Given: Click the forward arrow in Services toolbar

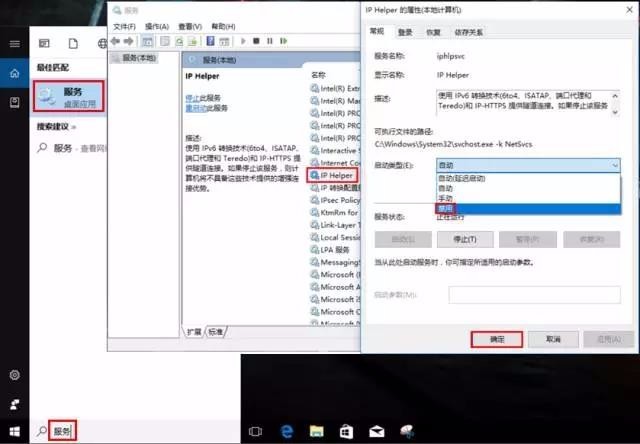Looking at the screenshot, I should click(x=129, y=41).
